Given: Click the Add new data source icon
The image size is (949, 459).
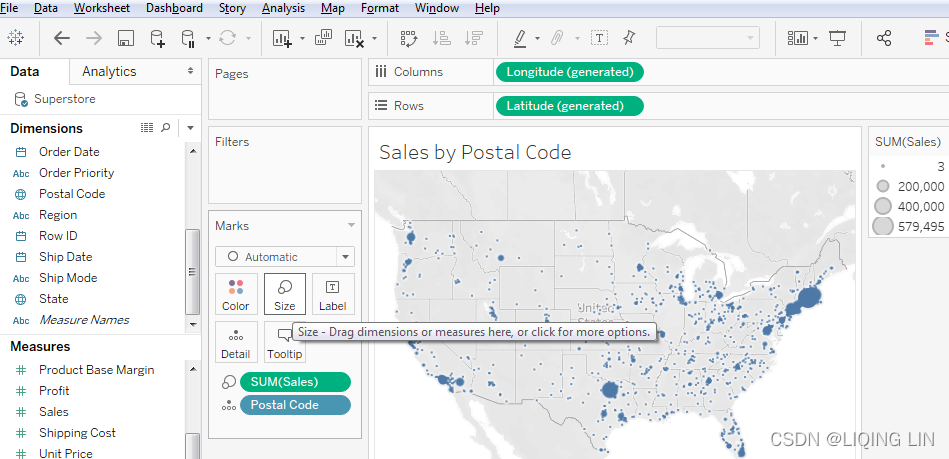Looking at the screenshot, I should (x=157, y=39).
